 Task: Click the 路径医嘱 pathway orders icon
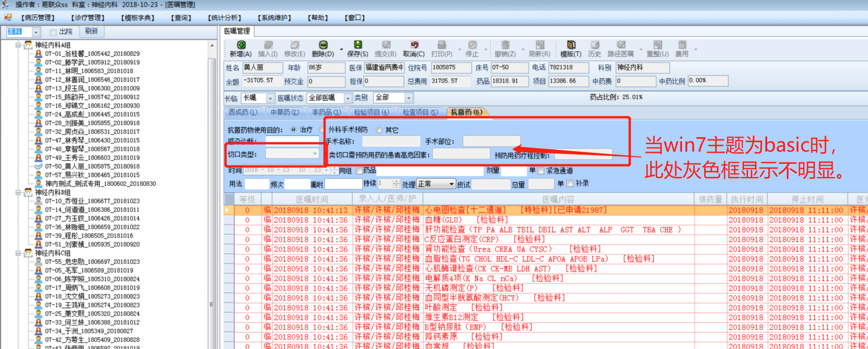click(x=621, y=45)
